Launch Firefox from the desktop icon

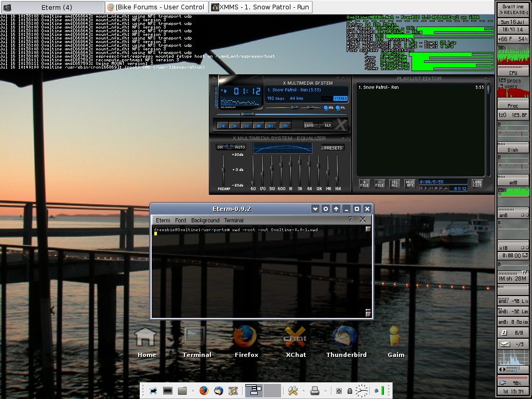(x=246, y=342)
